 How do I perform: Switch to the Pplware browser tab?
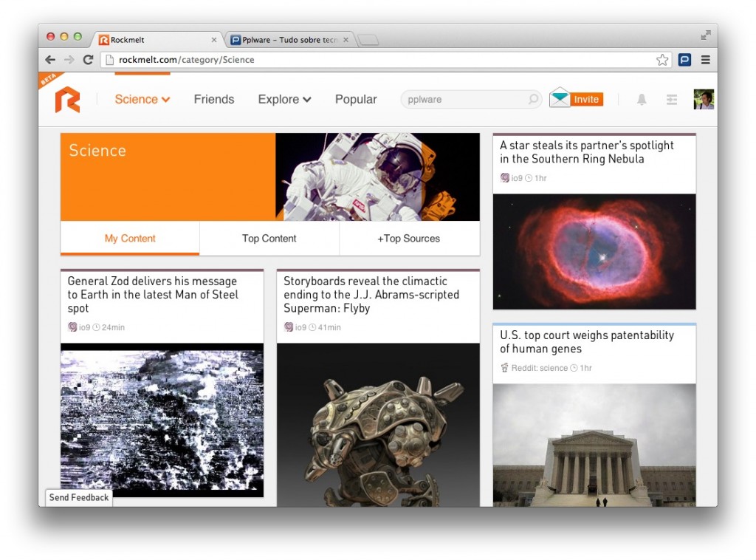pos(289,40)
